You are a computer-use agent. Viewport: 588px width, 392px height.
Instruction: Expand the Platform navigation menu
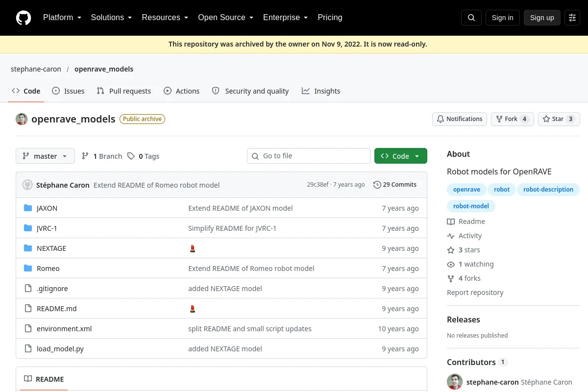(62, 18)
